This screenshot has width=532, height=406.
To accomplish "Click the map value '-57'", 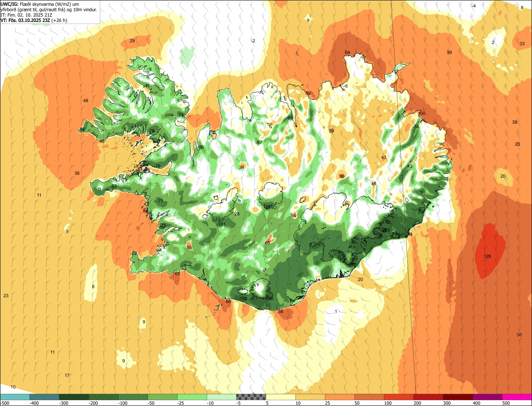I will coord(259,142).
